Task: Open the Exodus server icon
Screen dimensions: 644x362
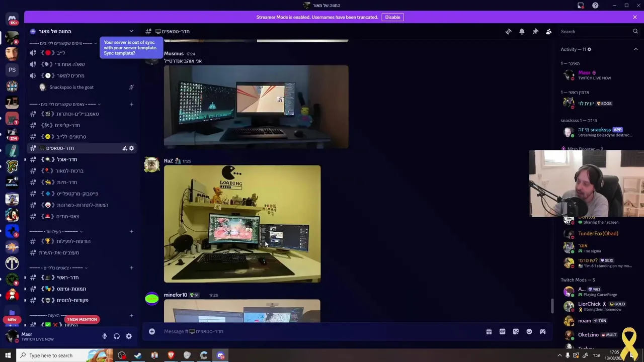Action: [x=12, y=247]
